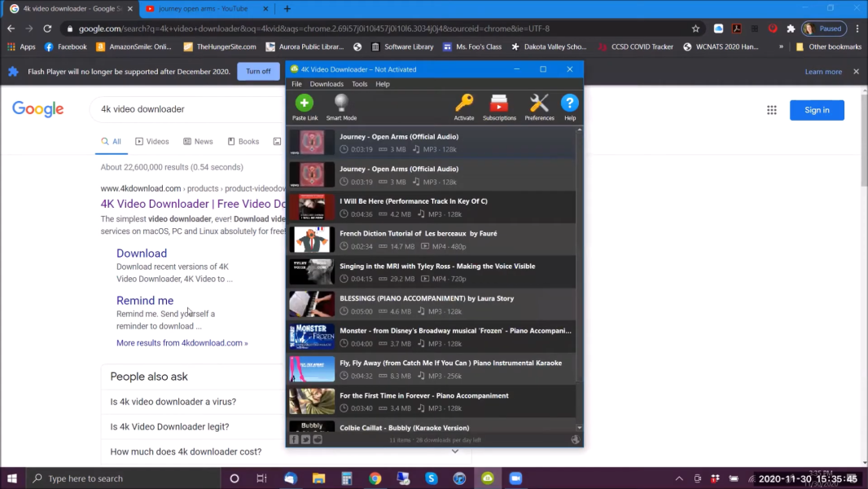The width and height of the screenshot is (868, 489).
Task: Click the iCloud extension icon in Chrome
Action: pos(718,29)
